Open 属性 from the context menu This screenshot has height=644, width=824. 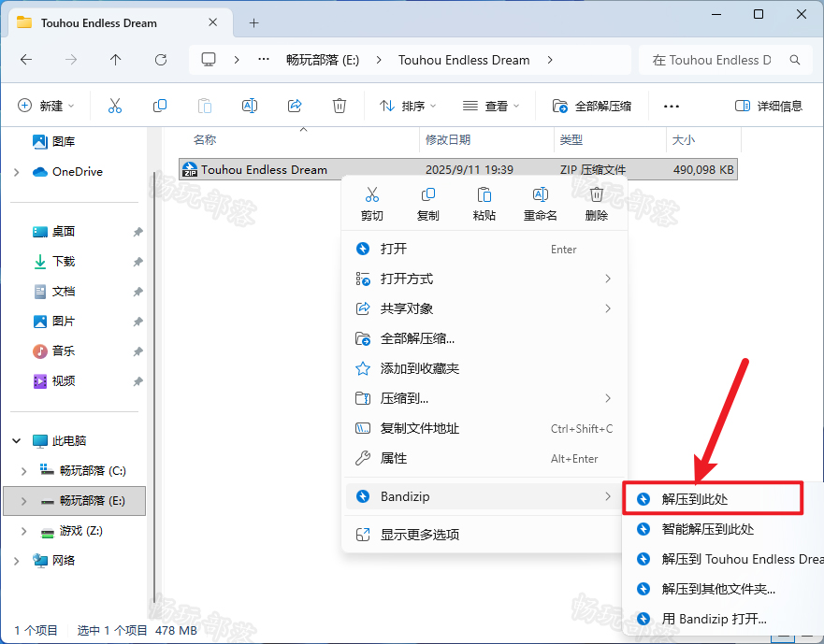(484, 458)
